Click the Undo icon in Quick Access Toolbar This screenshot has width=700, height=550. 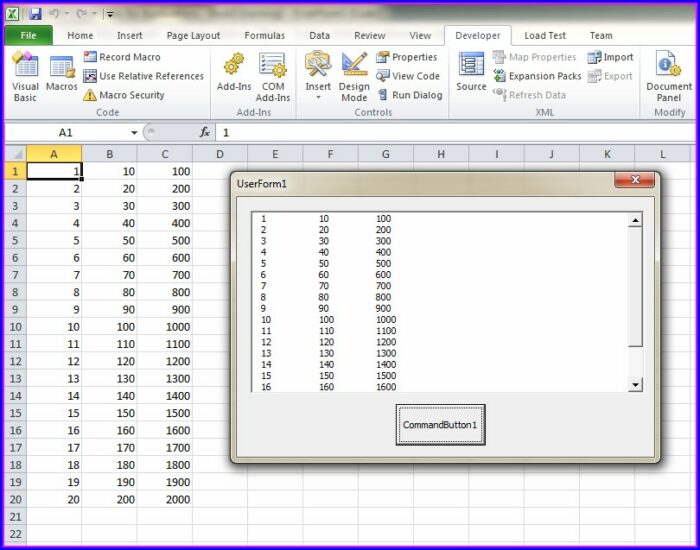pyautogui.click(x=54, y=14)
